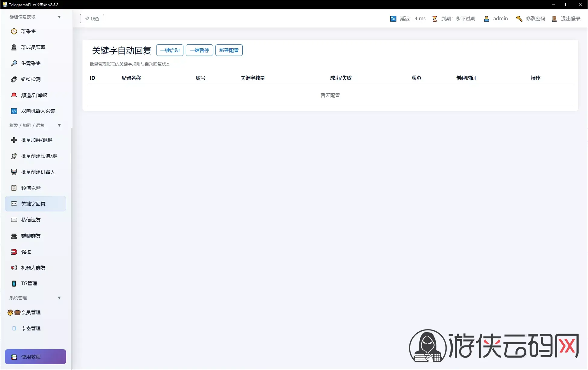The image size is (588, 370).
Task: Click the 机器人群发 megaphone icon
Action: click(14, 268)
